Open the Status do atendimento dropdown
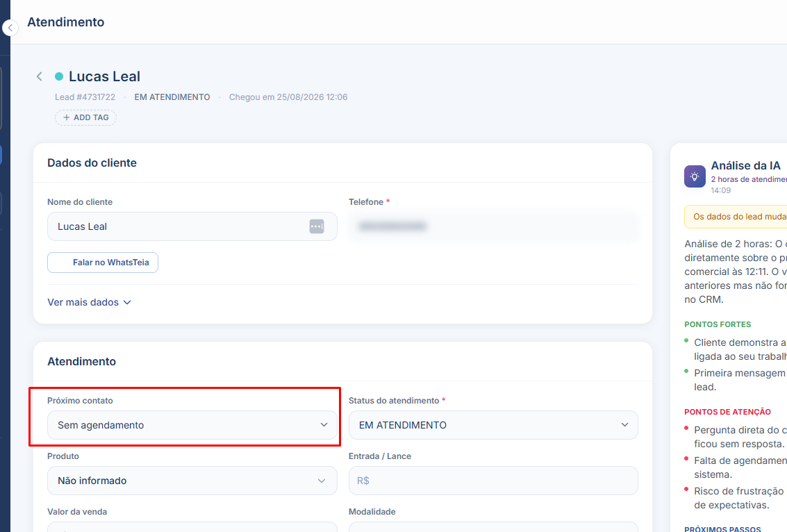The image size is (787, 532). pos(493,425)
